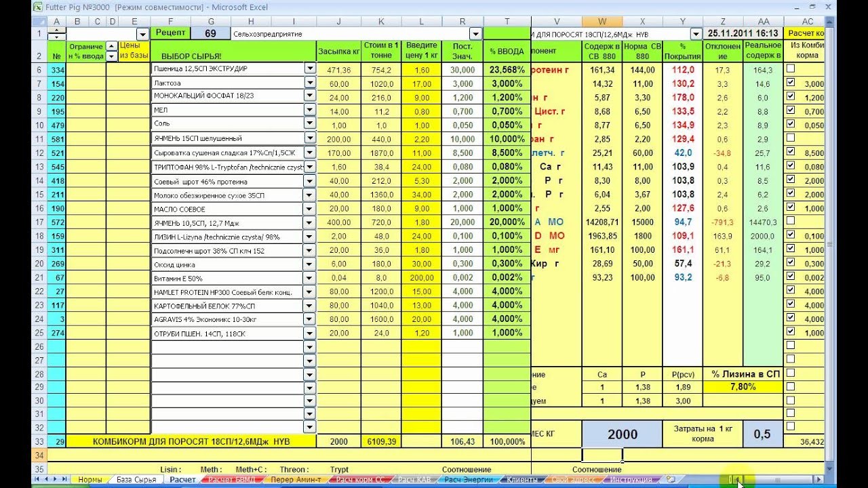Viewport: 868px width, 488px height.
Task: Click the deviation value -791,3
Action: pos(724,222)
